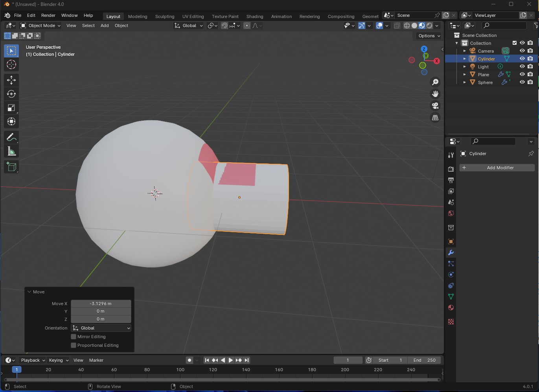Hide the Light in viewport
Image resolution: width=539 pixels, height=392 pixels.
[x=522, y=66]
